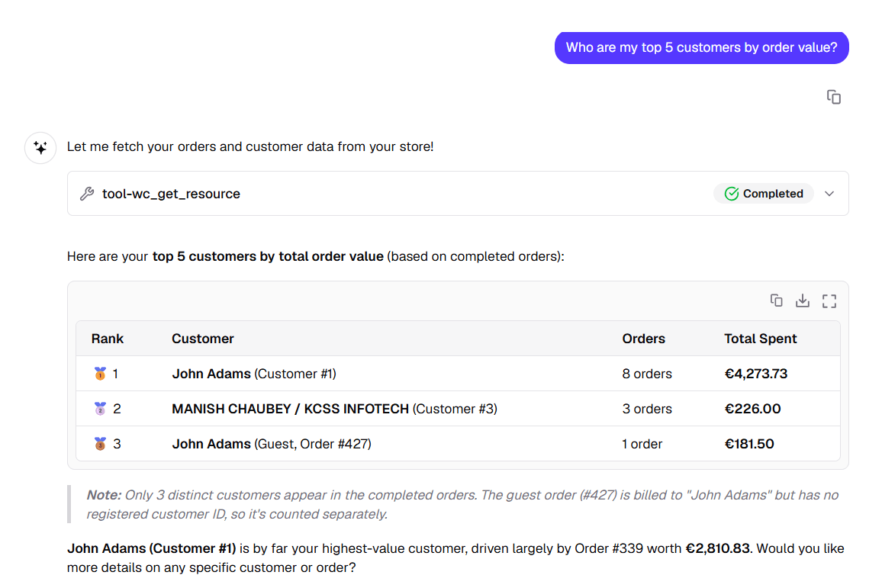Click the Completed status badge
This screenshot has height=588, width=882.
(763, 194)
